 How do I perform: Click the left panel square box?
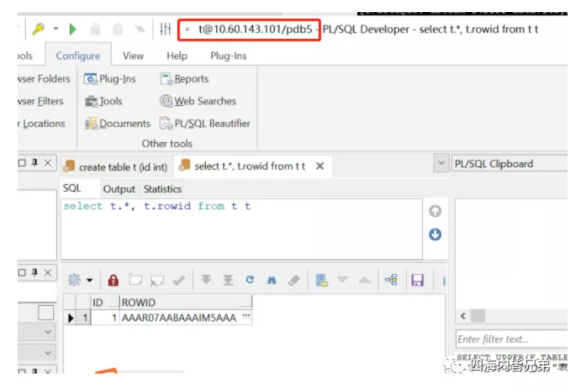[45, 312]
